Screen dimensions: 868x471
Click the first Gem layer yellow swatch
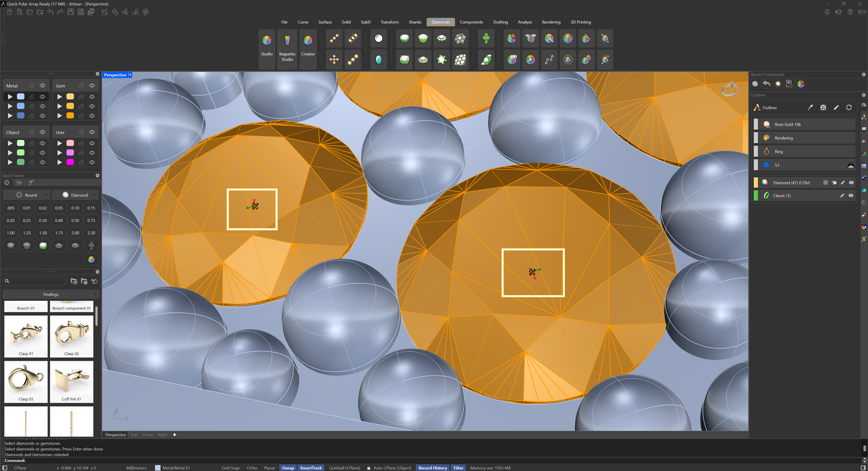click(x=70, y=97)
